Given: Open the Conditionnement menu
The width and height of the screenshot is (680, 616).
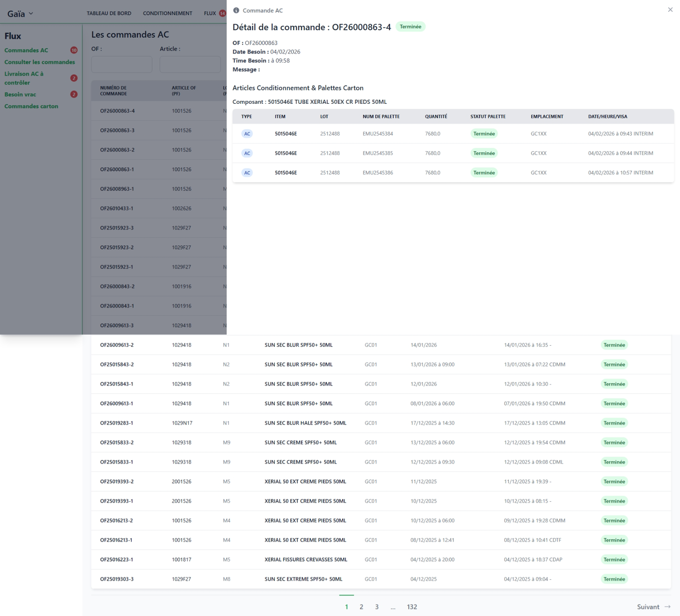Looking at the screenshot, I should [x=167, y=13].
